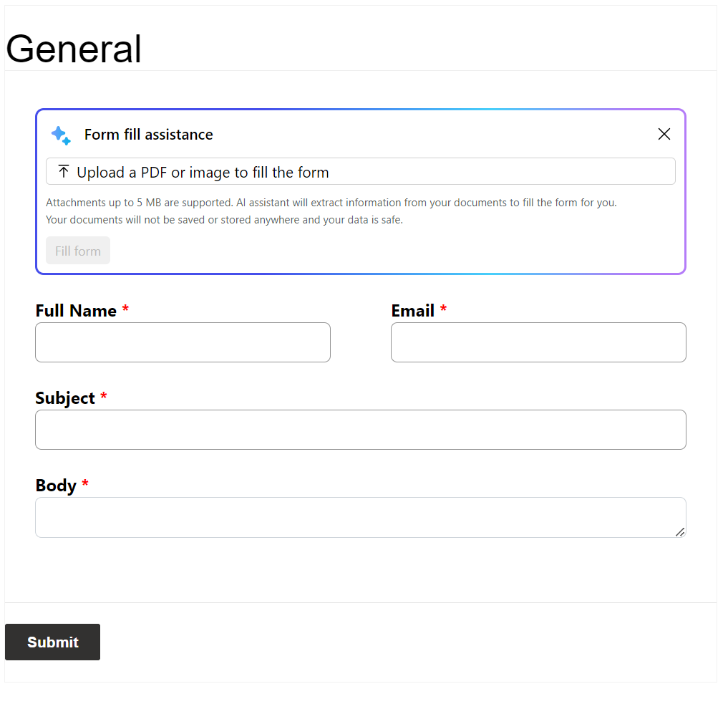This screenshot has height=704, width=728.
Task: Select the upload icon to attach a PDF
Action: [x=63, y=170]
